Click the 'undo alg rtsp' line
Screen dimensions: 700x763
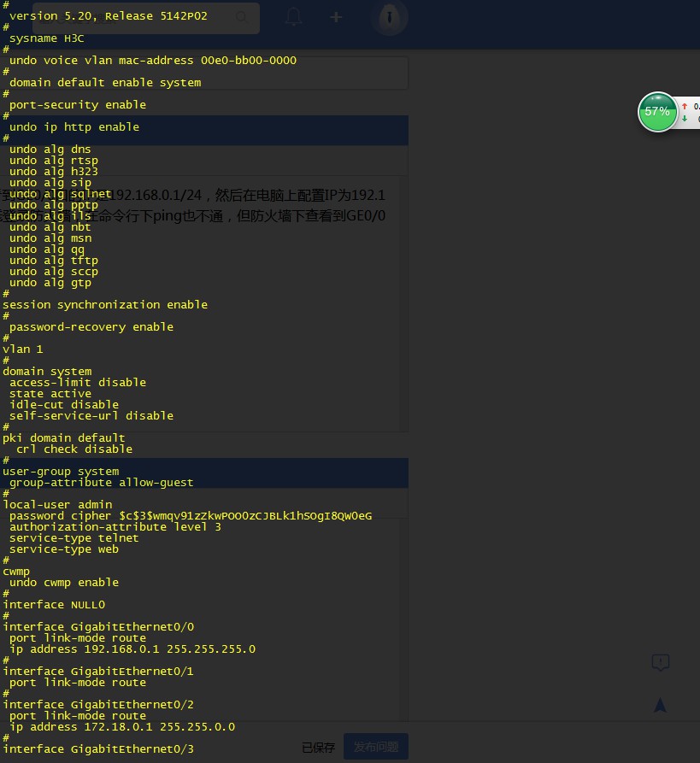(54, 161)
